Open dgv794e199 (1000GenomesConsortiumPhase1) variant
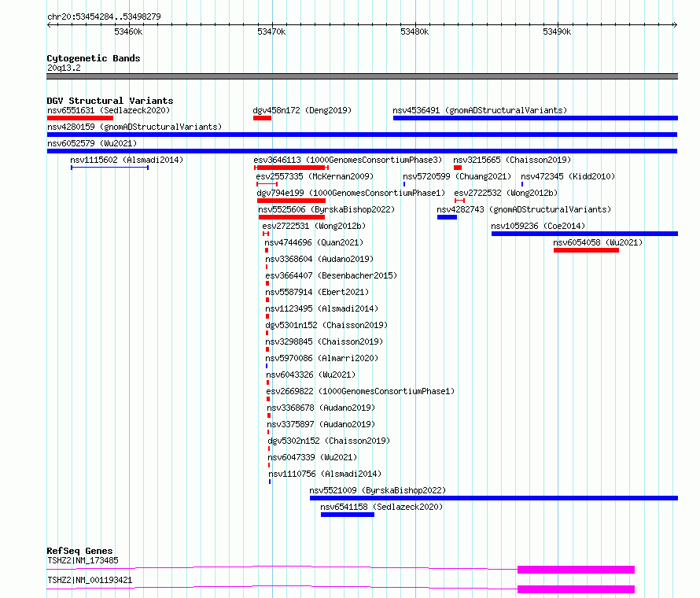Image resolution: width=700 pixels, height=598 pixels. [x=351, y=193]
